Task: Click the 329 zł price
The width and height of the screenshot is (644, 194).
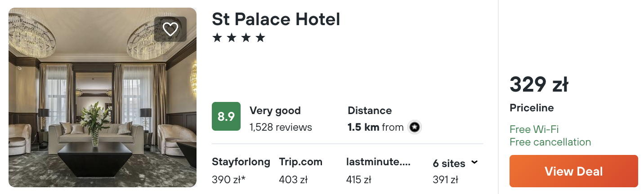Action: (x=539, y=84)
